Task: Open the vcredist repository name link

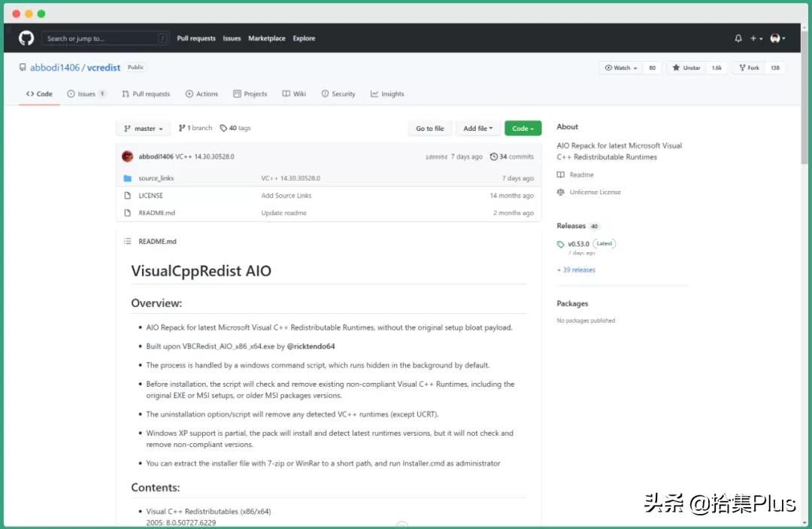Action: click(x=104, y=68)
